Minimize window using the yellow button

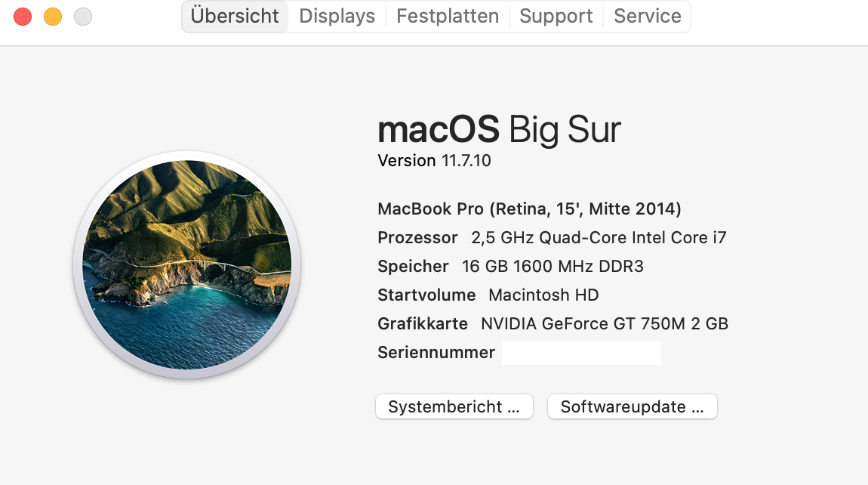[53, 16]
